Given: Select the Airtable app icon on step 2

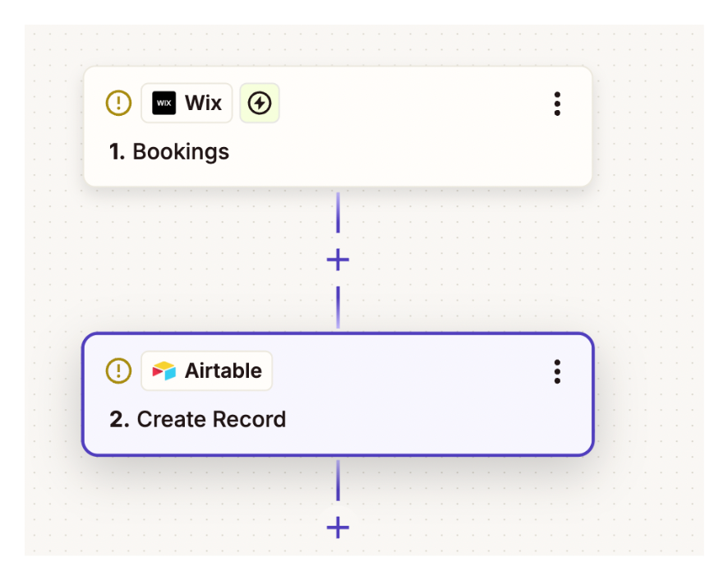Looking at the screenshot, I should click(x=164, y=371).
